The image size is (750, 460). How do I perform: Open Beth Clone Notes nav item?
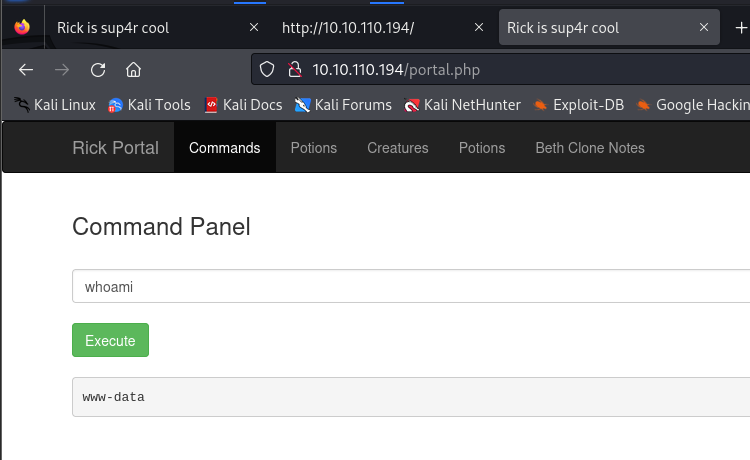590,148
